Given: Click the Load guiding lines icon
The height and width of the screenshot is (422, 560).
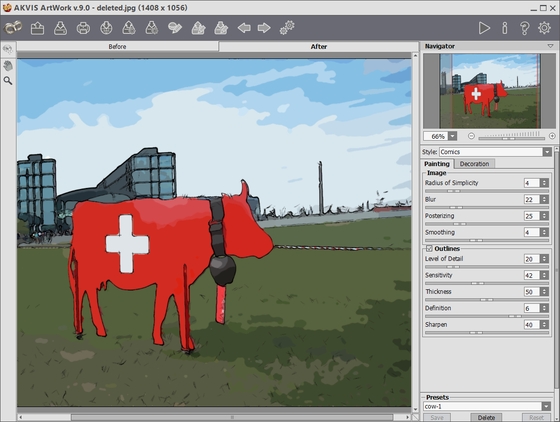Looking at the screenshot, I should (198, 28).
